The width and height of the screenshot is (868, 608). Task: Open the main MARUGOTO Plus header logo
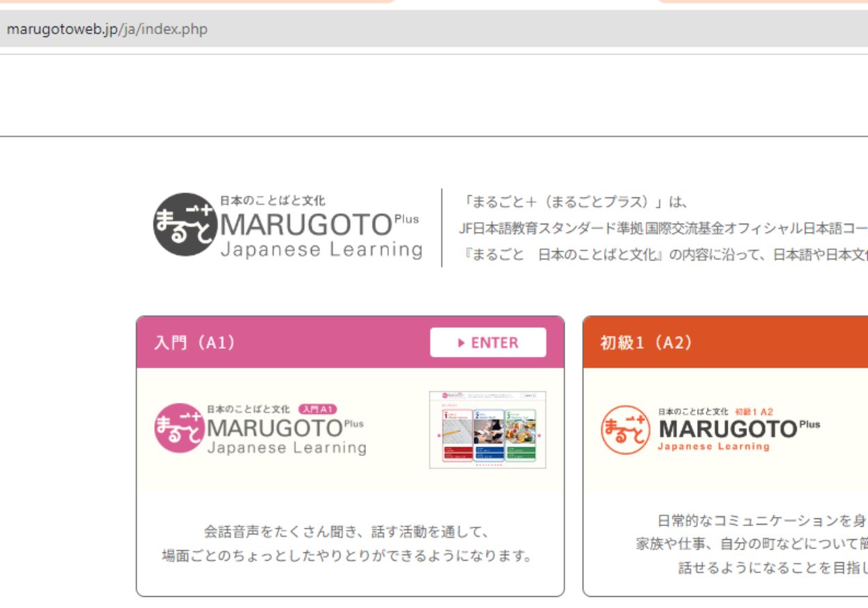pyautogui.click(x=287, y=227)
